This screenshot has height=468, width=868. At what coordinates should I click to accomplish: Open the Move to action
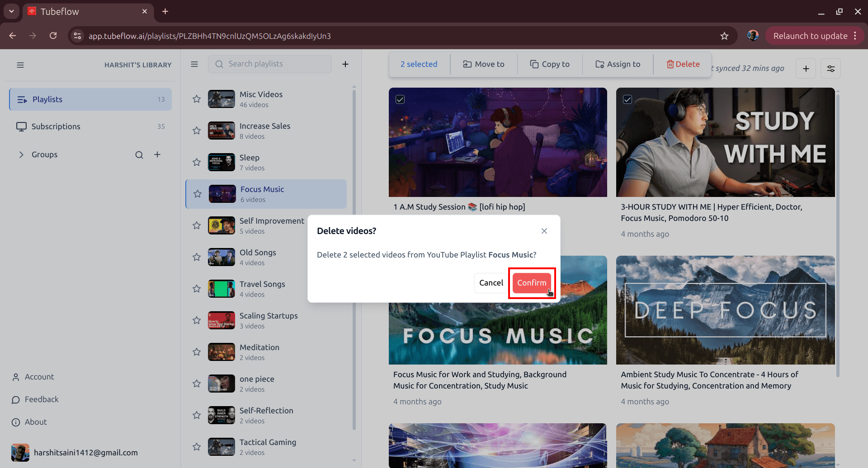click(x=483, y=64)
